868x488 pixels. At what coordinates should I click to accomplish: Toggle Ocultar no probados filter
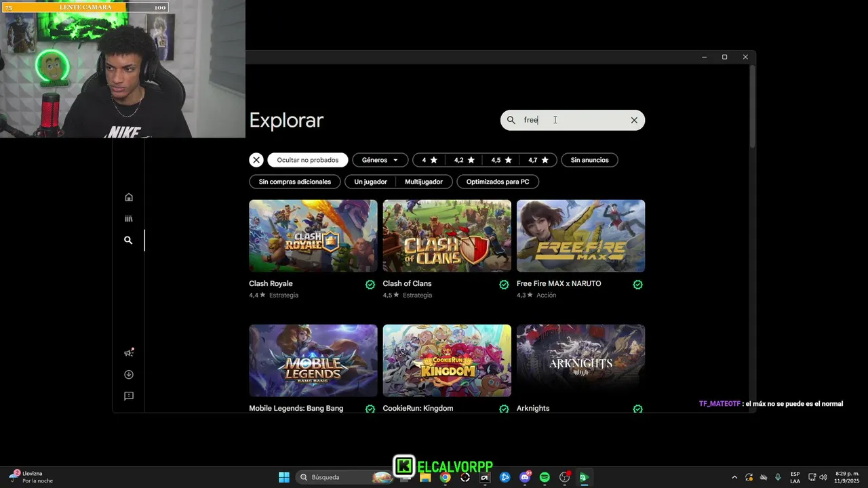click(x=308, y=160)
